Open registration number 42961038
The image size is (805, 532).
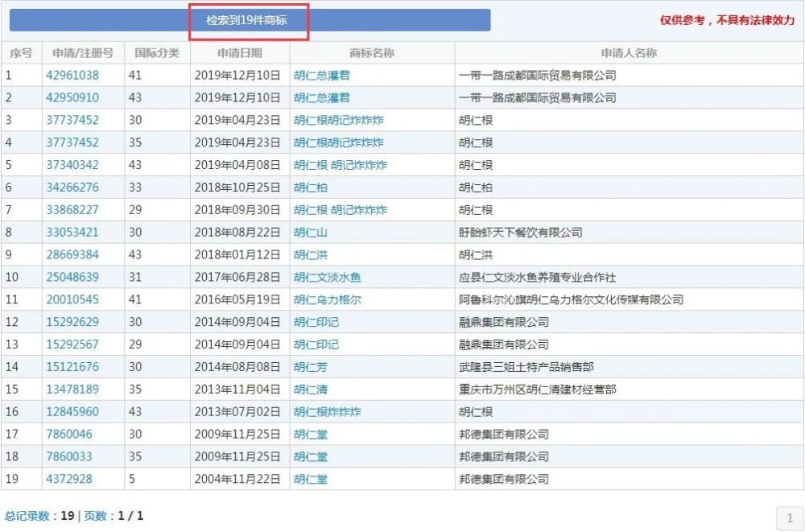coord(72,75)
